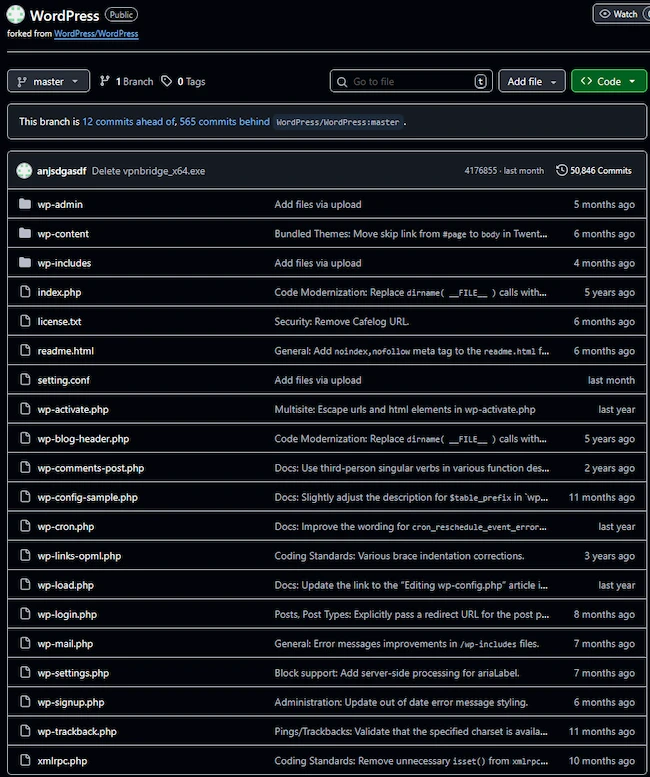
Task: Open the wp-login.php file name
Action: [x=67, y=614]
